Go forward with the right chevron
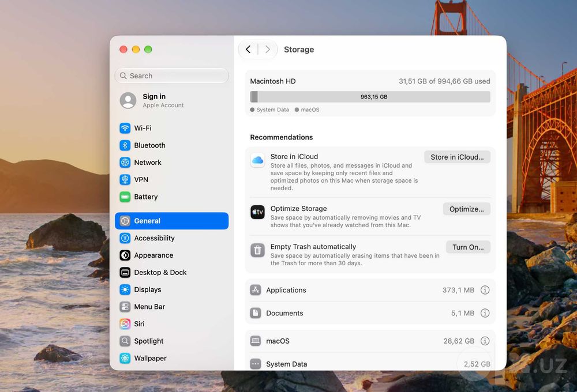The image size is (577, 392). pos(268,49)
